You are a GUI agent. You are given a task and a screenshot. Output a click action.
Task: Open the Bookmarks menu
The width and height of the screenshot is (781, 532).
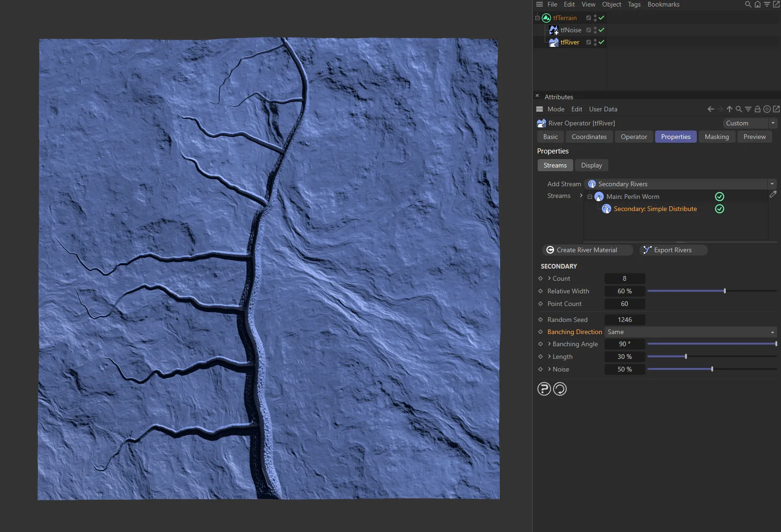(663, 4)
